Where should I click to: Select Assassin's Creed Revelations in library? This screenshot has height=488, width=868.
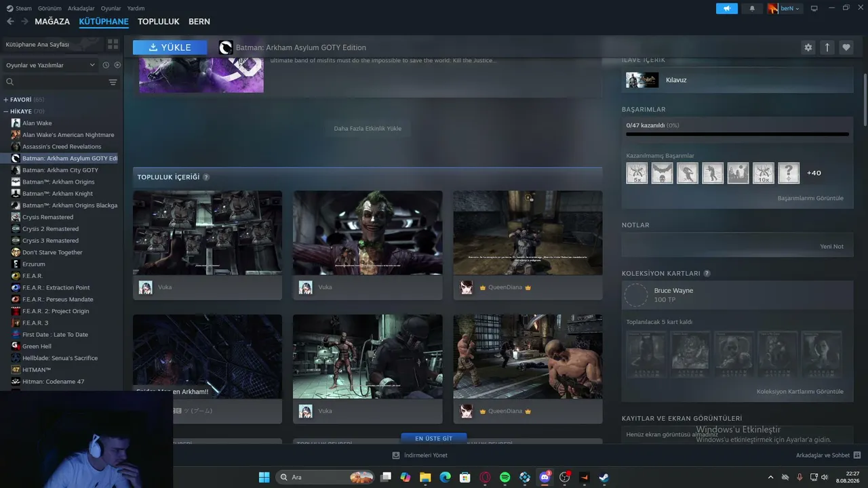tap(62, 146)
